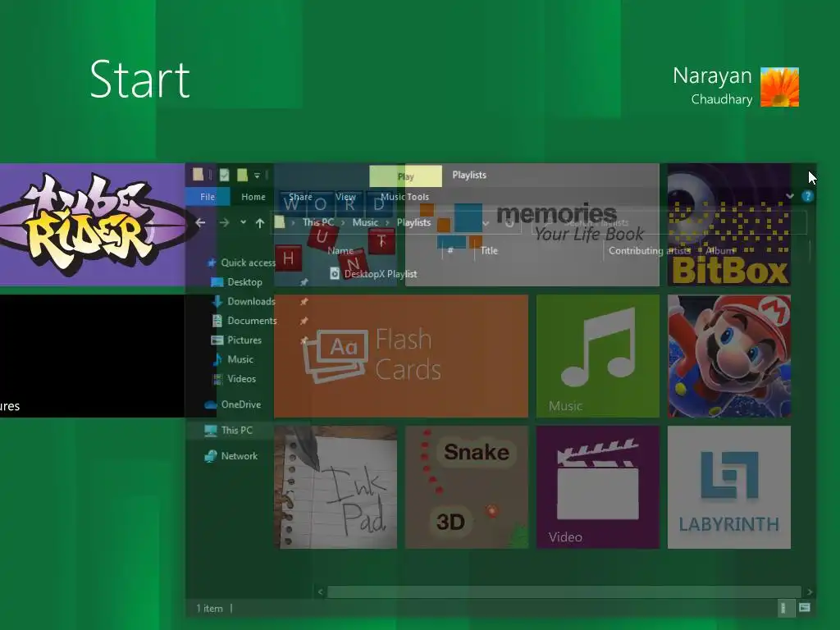840x630 pixels.
Task: Open Network in the navigation pane
Action: (239, 456)
